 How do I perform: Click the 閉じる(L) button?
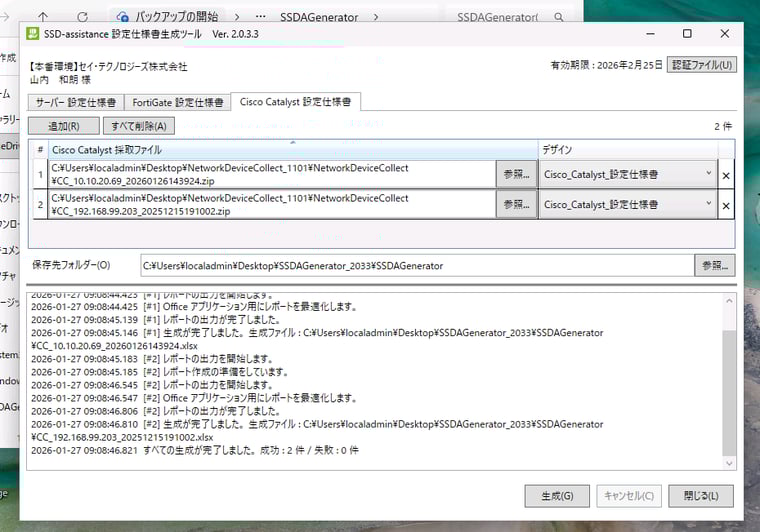701,496
